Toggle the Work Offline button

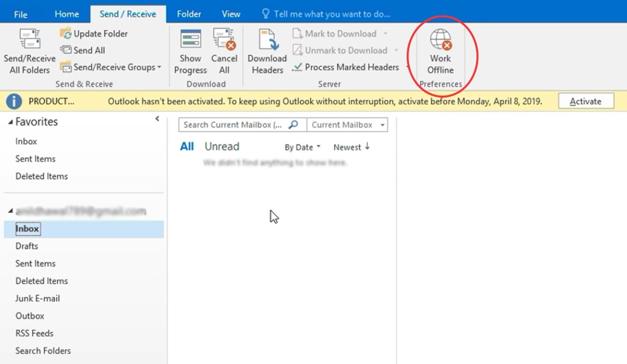[441, 52]
